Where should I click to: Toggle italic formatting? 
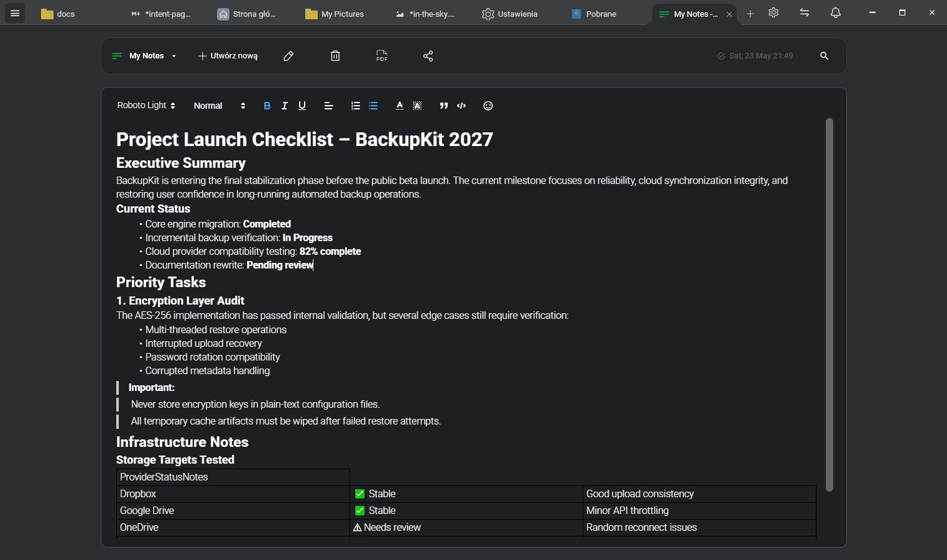[x=285, y=106]
